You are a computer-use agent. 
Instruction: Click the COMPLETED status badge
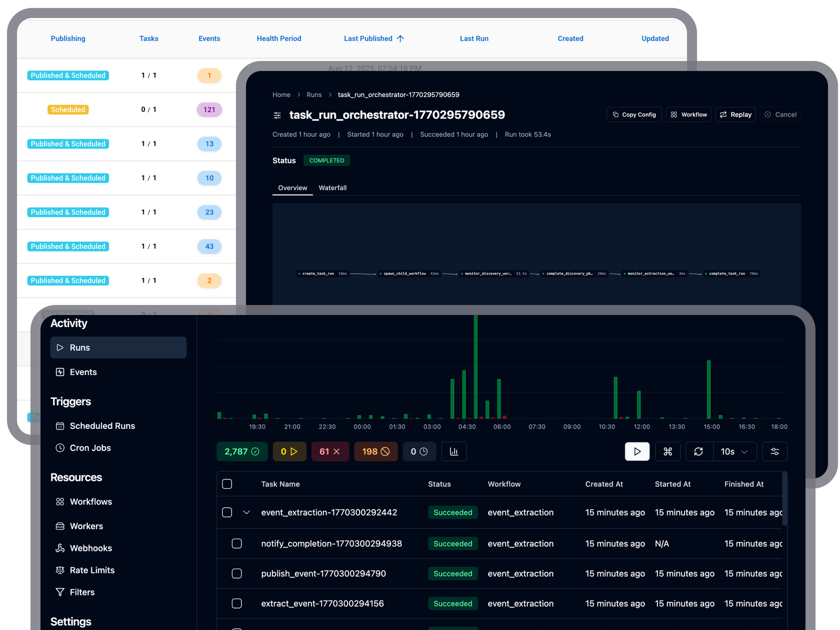[x=327, y=161]
